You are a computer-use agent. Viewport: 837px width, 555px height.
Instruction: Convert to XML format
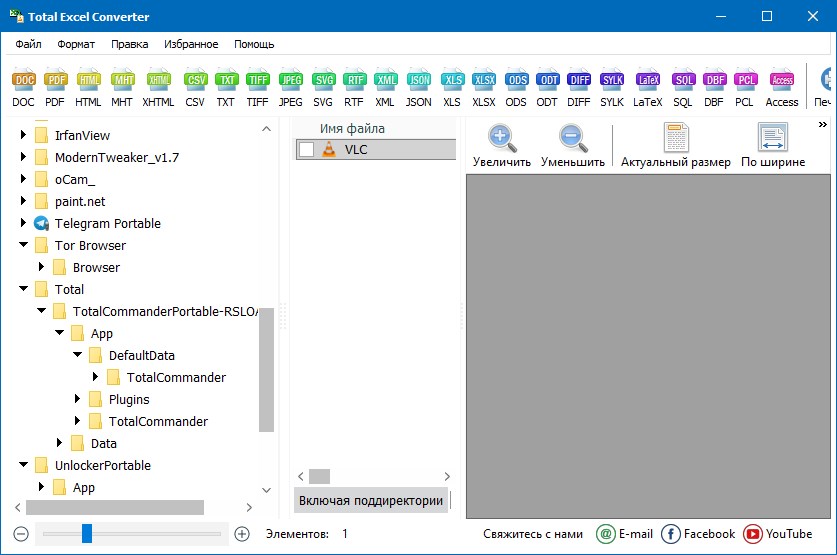click(x=385, y=88)
